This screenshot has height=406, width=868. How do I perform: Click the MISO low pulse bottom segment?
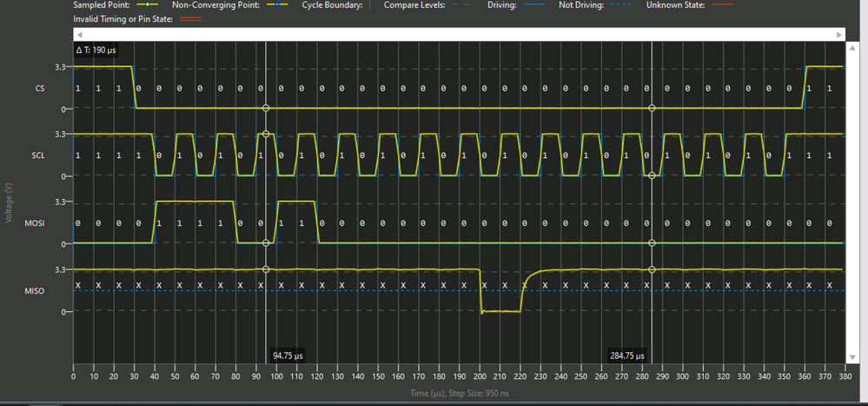(x=501, y=312)
